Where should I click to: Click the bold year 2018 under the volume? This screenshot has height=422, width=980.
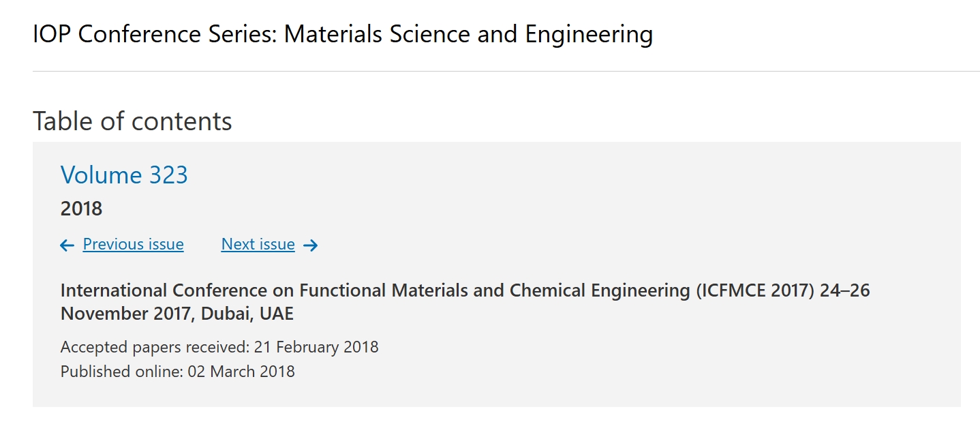pyautogui.click(x=81, y=209)
